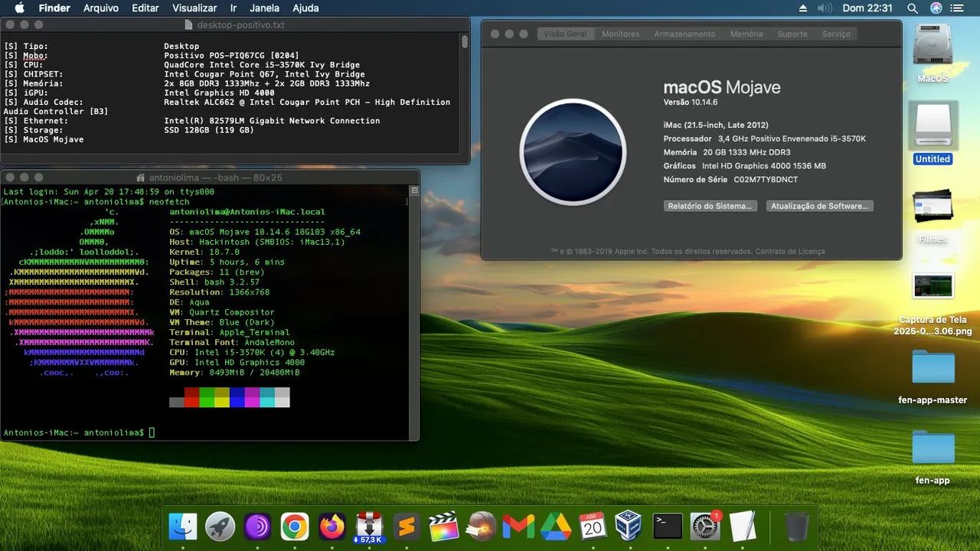Click the green block in neofetch palette
Viewport: 980px width, 551px height.
[x=207, y=397]
